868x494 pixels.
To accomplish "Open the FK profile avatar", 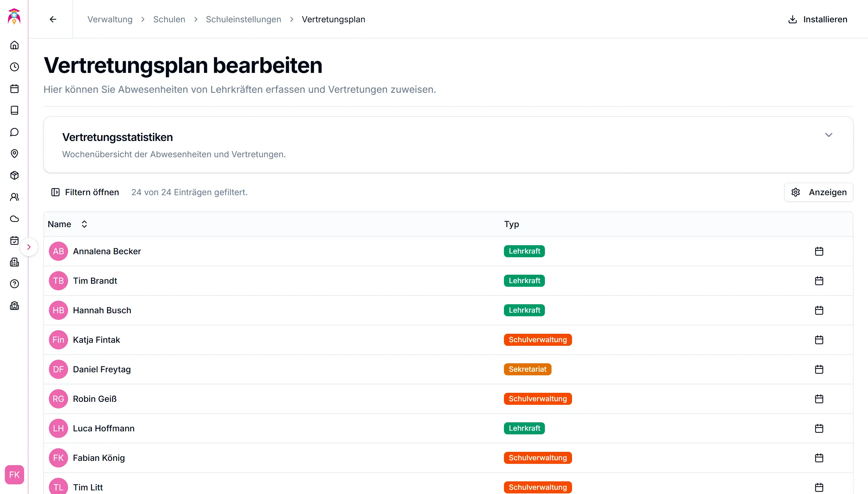I will click(x=14, y=475).
